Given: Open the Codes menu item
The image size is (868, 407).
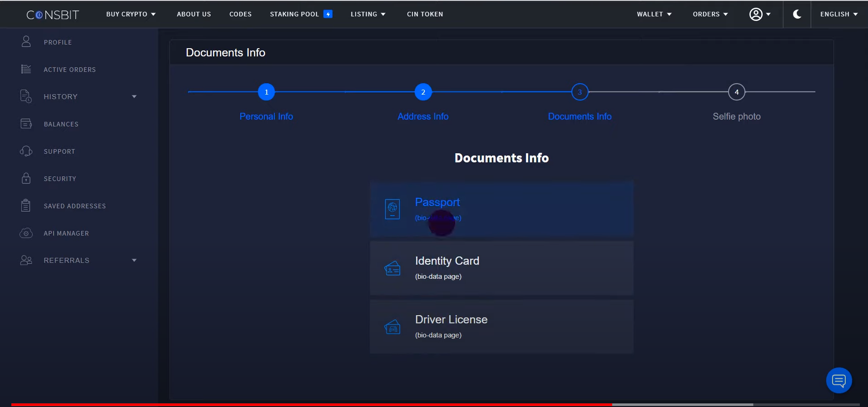Looking at the screenshot, I should [x=240, y=14].
